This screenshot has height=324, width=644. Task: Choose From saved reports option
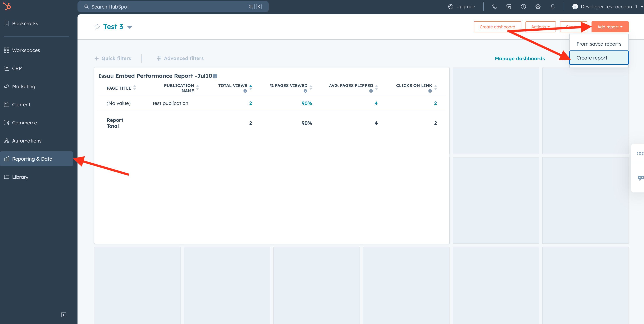[x=599, y=44]
